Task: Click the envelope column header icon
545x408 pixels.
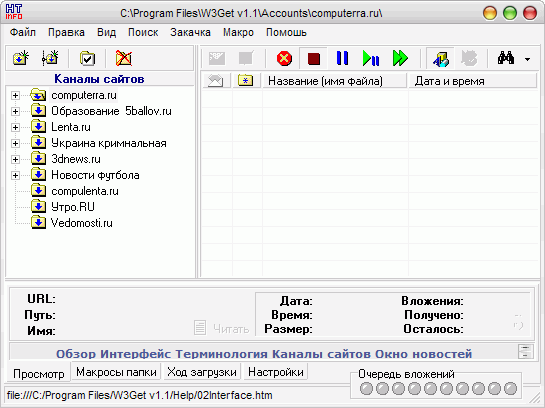Action: click(x=215, y=81)
